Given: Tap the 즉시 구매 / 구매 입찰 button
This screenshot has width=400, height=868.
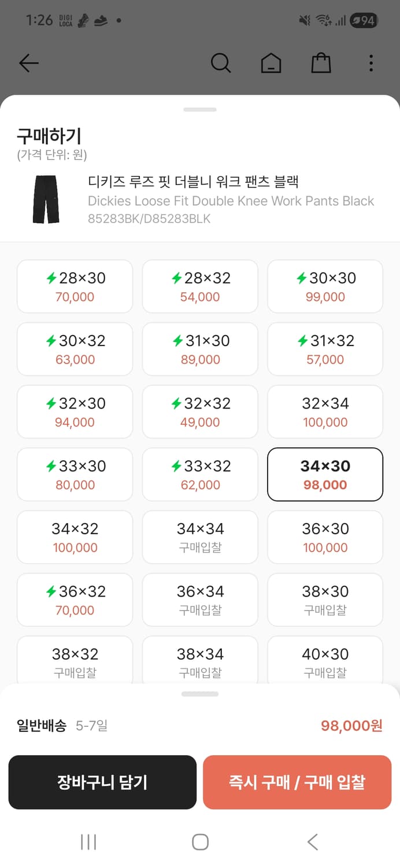Looking at the screenshot, I should [x=297, y=782].
